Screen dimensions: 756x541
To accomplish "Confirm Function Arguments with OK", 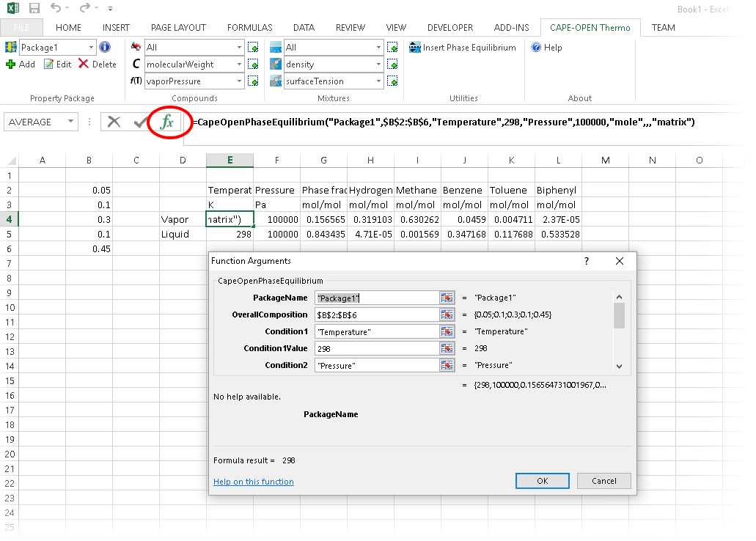I will [x=543, y=481].
